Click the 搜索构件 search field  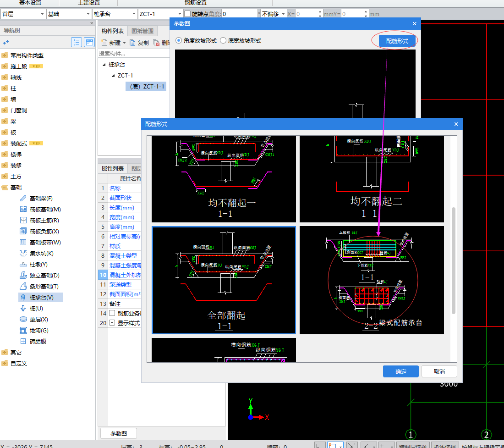[134, 53]
